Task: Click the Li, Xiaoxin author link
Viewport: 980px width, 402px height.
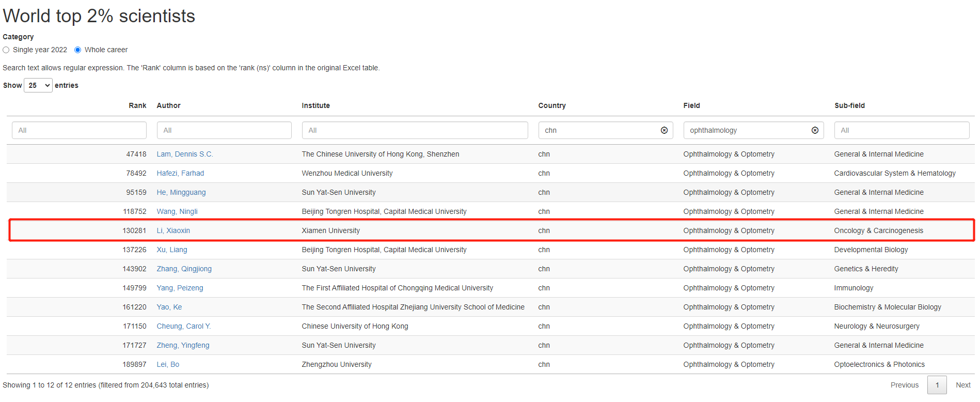Action: click(173, 230)
